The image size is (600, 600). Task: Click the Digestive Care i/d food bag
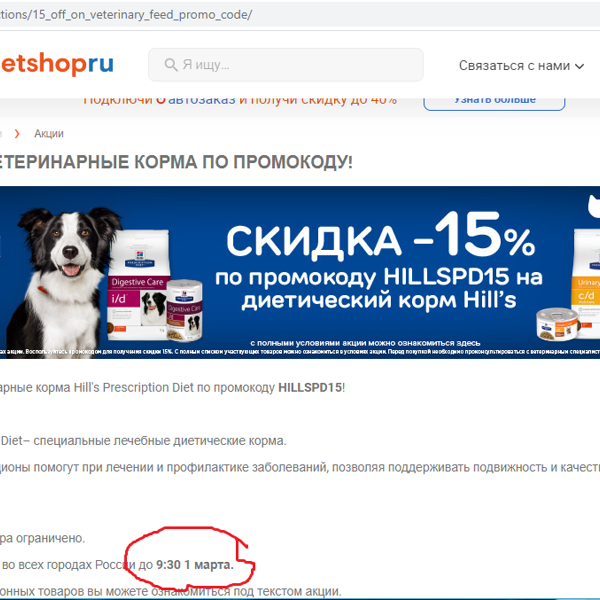tap(138, 285)
